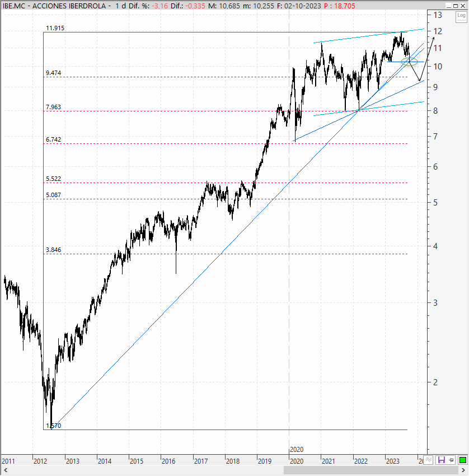
Task: Click the green ellipse marker on chart
Action: point(409,62)
